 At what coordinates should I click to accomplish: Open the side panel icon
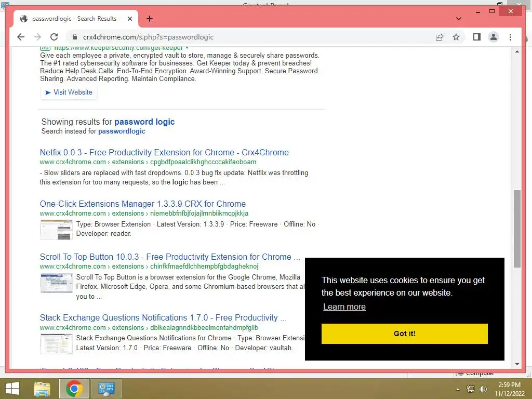tap(477, 37)
